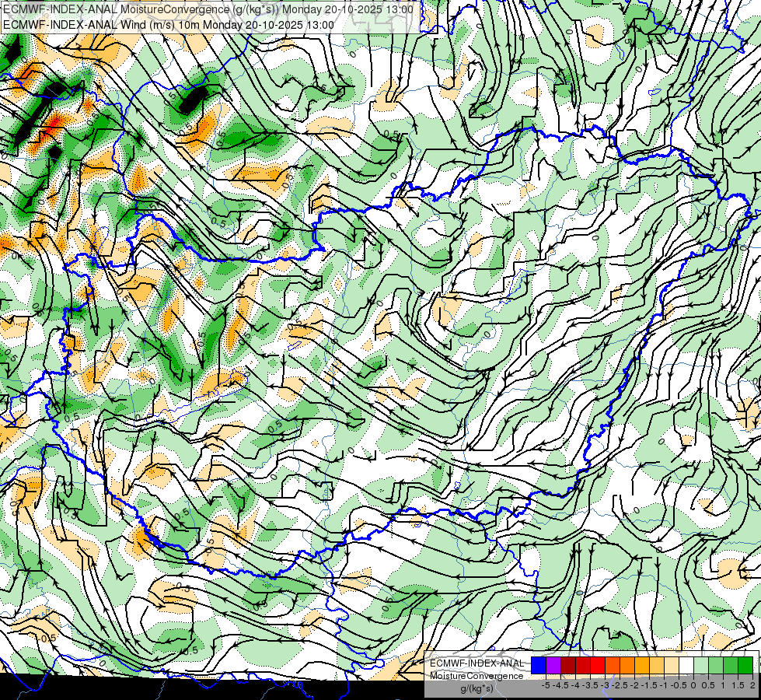Pick orange swatch (-2.5 to -2)
761x700 pixels.
click(x=627, y=666)
